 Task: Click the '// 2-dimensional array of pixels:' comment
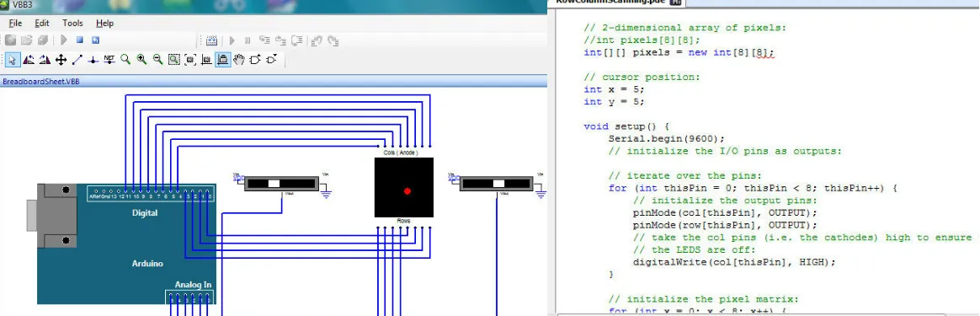click(685, 28)
